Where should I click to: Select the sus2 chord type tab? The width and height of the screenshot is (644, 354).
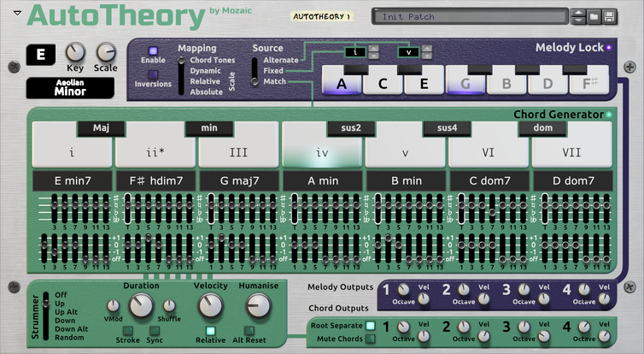351,128
